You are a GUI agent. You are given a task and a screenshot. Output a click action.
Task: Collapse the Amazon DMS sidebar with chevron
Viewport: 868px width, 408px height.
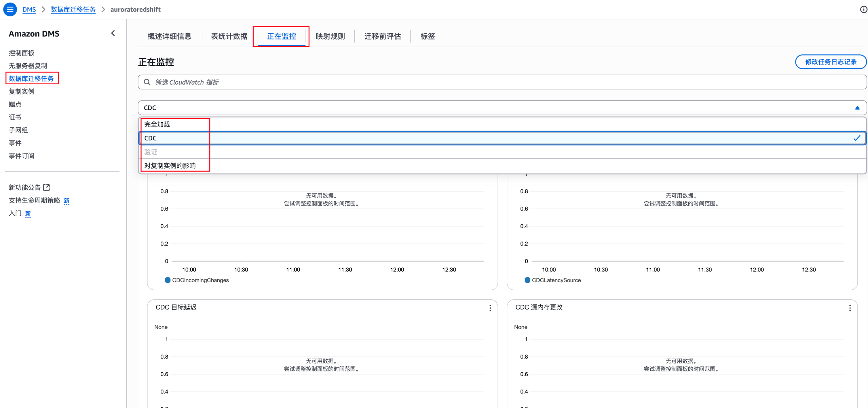pyautogui.click(x=113, y=33)
